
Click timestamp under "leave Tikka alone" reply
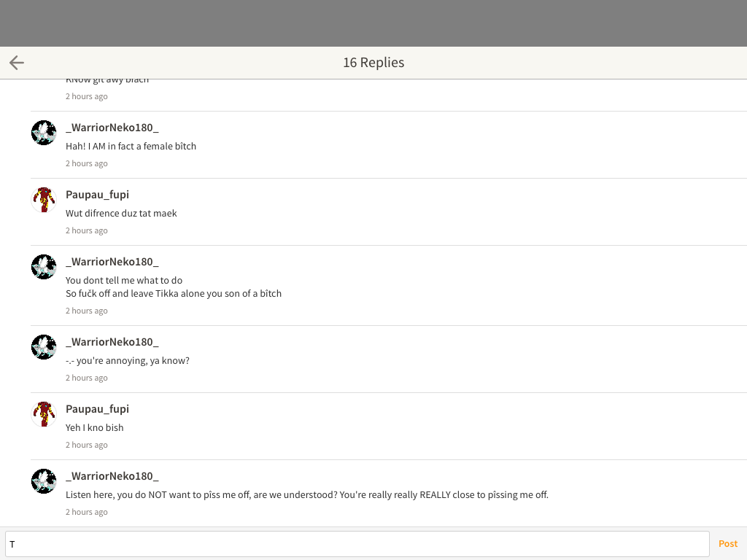coord(87,311)
